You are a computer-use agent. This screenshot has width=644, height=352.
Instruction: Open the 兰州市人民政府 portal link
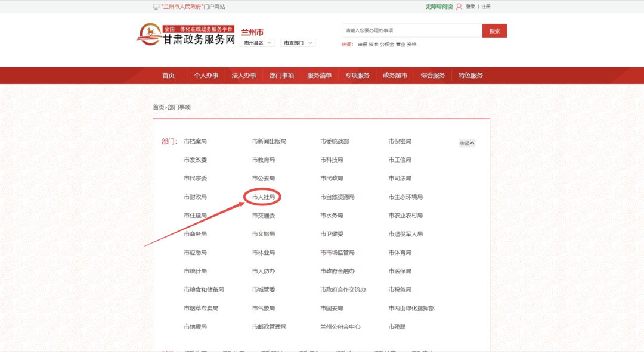[193, 7]
